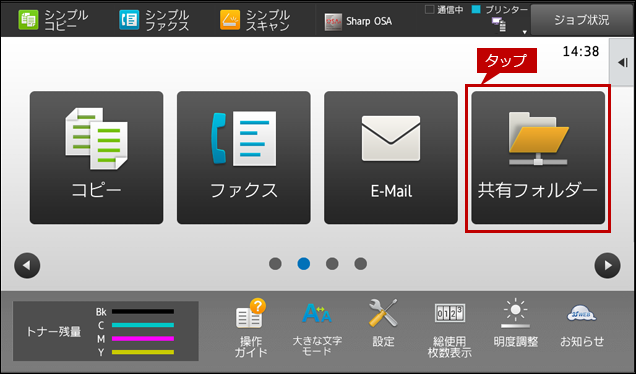This screenshot has width=636, height=374.
Task: Open the E-Mail tile
Action: point(391,157)
